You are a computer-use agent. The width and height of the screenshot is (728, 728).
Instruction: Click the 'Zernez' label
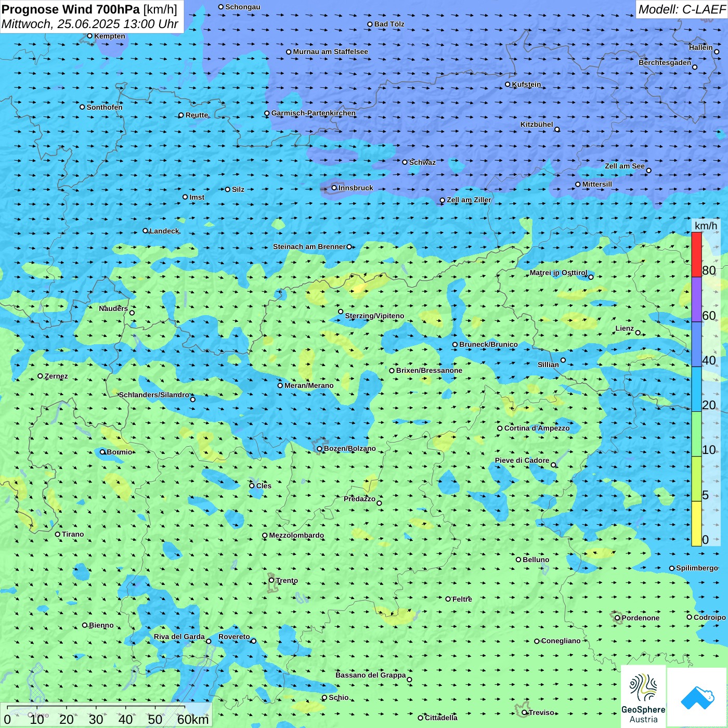point(56,376)
